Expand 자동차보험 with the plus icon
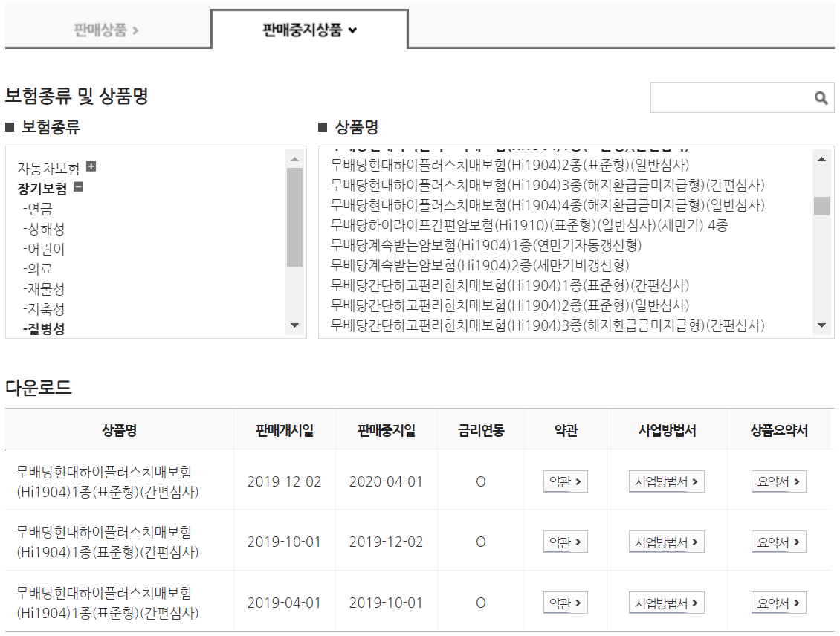The image size is (840, 636). pos(91,166)
